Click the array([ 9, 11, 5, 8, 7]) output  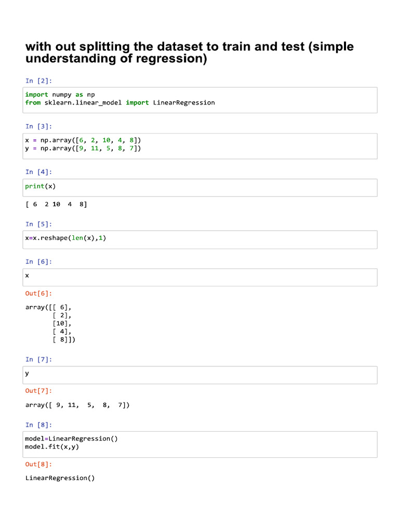[77, 405]
